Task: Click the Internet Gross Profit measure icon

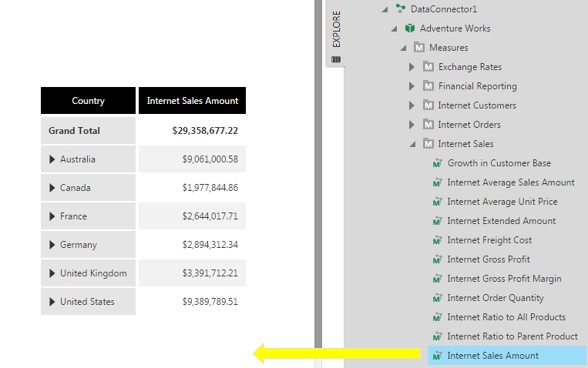Action: (x=438, y=259)
